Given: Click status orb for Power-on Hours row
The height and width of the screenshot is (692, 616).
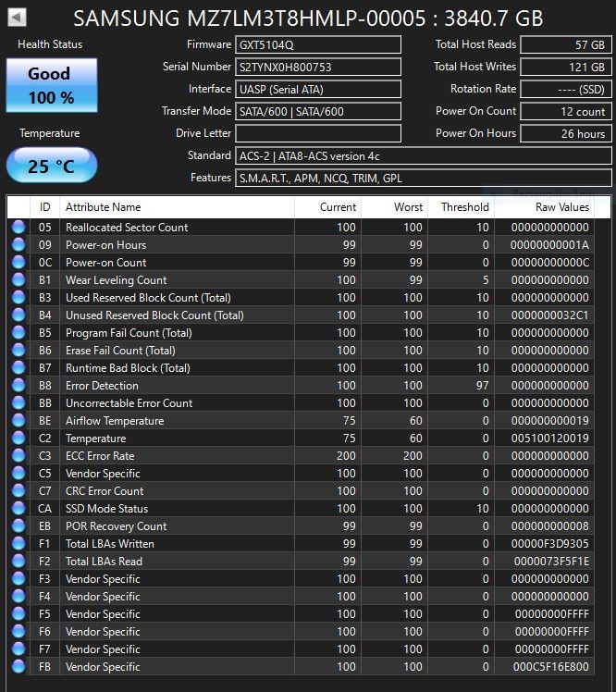Looking at the screenshot, I should coord(18,244).
